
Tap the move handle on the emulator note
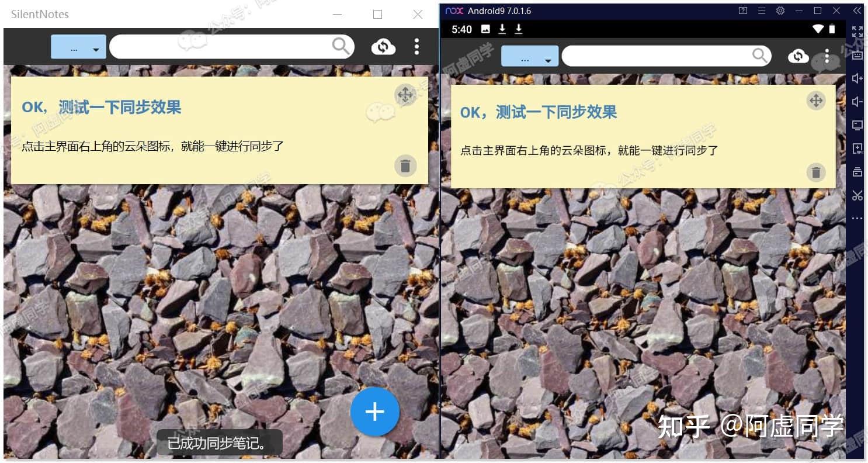click(816, 101)
